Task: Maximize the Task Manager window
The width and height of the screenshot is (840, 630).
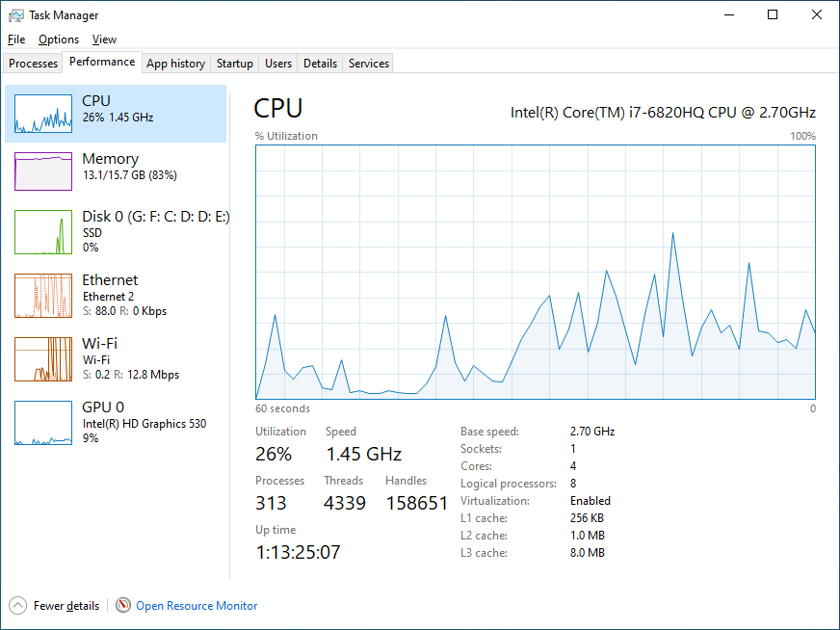Action: click(773, 15)
